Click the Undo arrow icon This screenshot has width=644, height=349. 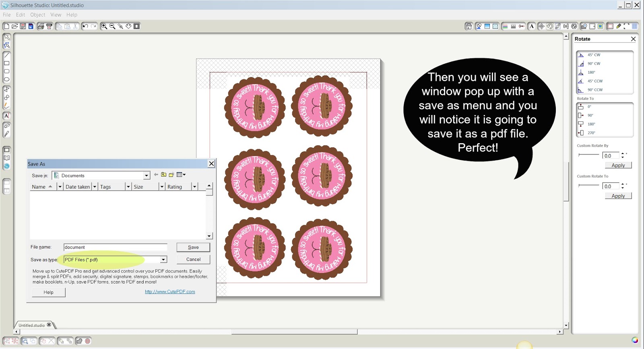point(85,26)
